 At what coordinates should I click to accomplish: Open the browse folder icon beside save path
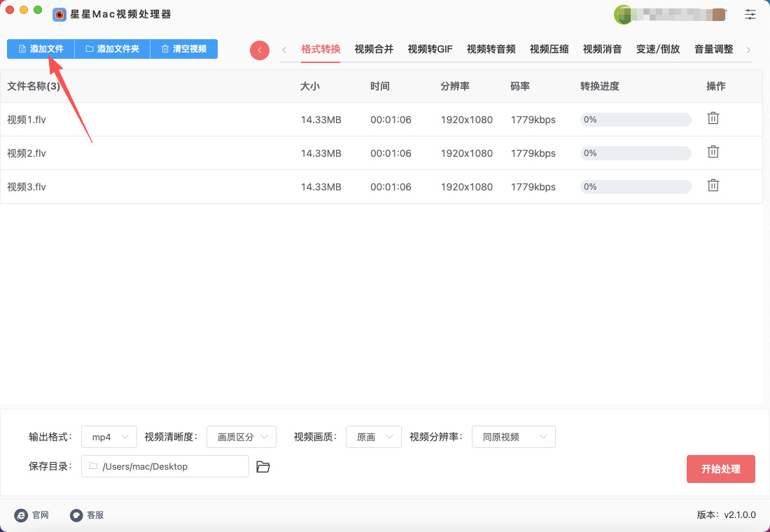point(263,467)
